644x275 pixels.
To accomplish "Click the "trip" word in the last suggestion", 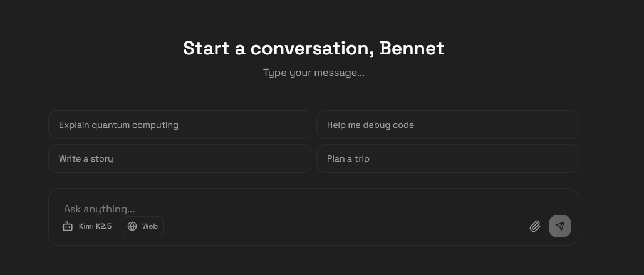I will [x=362, y=158].
